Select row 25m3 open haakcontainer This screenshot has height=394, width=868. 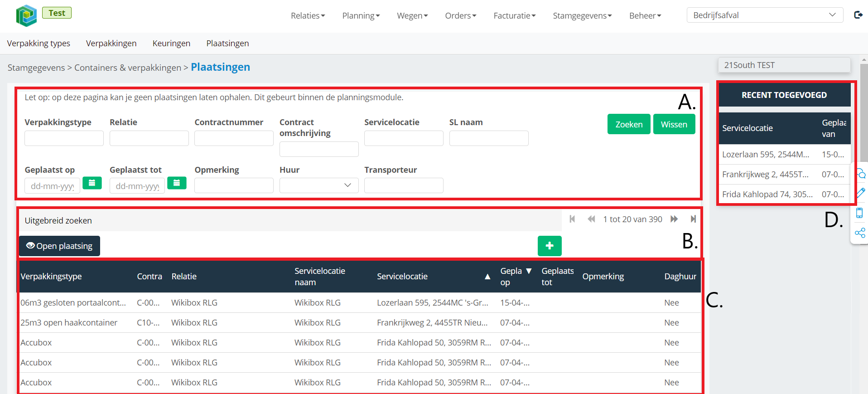pyautogui.click(x=360, y=322)
